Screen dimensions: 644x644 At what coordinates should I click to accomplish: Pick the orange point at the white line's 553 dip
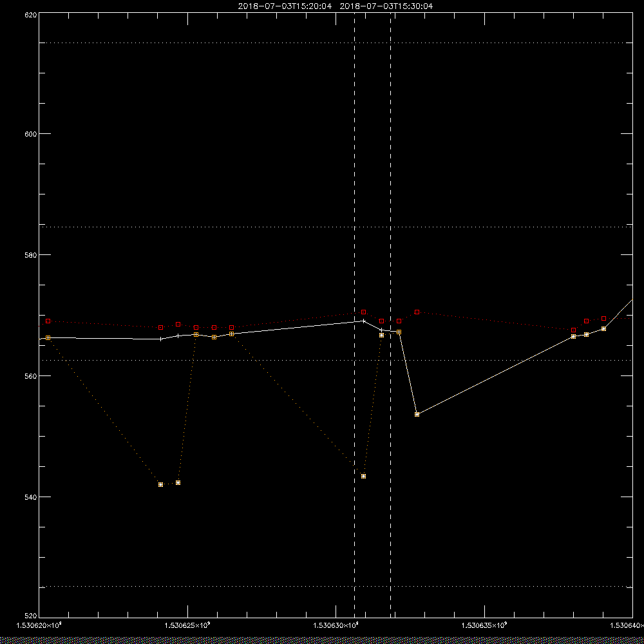click(x=417, y=414)
